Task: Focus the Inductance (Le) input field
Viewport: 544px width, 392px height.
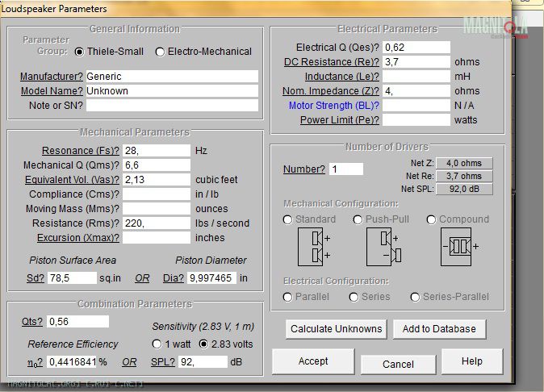Action: (416, 77)
